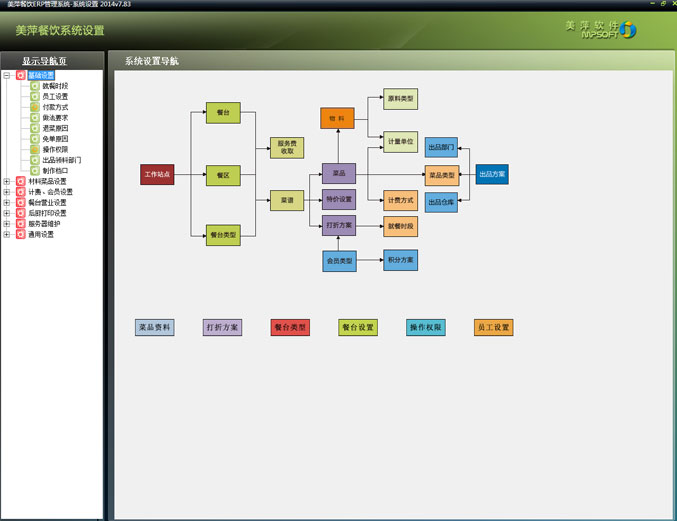
Task: Open 员工设置 tree icon
Action: point(35,97)
